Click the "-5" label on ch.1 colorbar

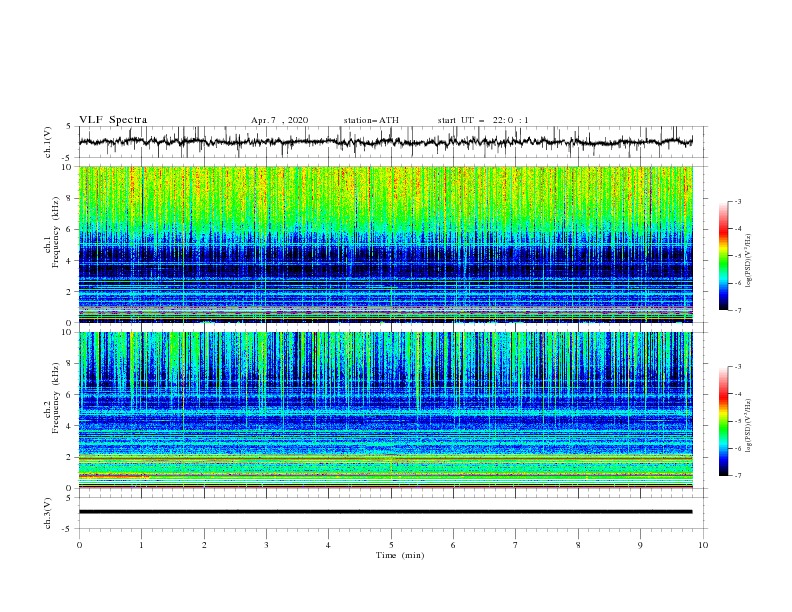click(x=738, y=256)
